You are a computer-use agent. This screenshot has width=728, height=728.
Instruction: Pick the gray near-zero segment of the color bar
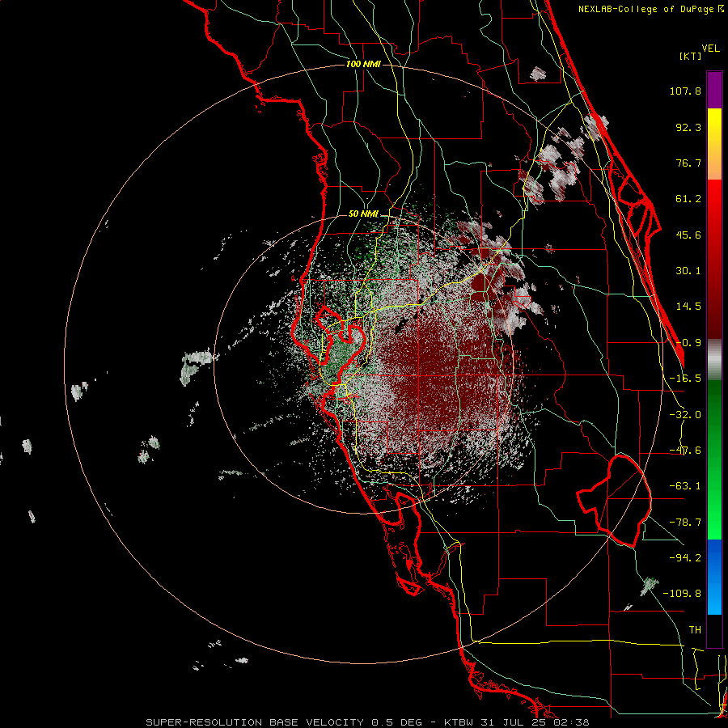pyautogui.click(x=714, y=360)
